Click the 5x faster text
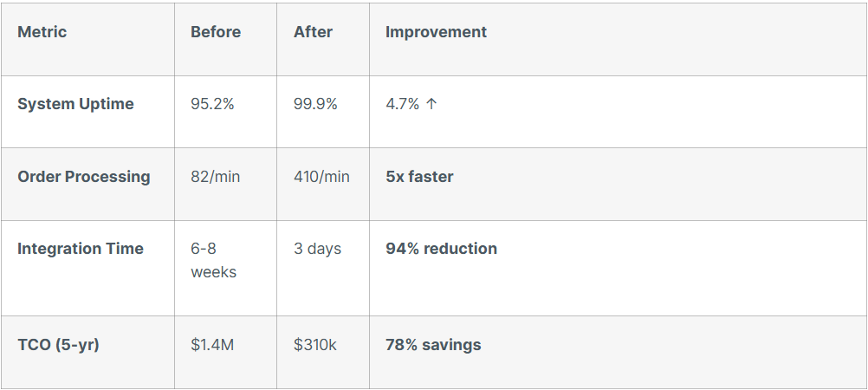The height and width of the screenshot is (390, 868). (419, 177)
